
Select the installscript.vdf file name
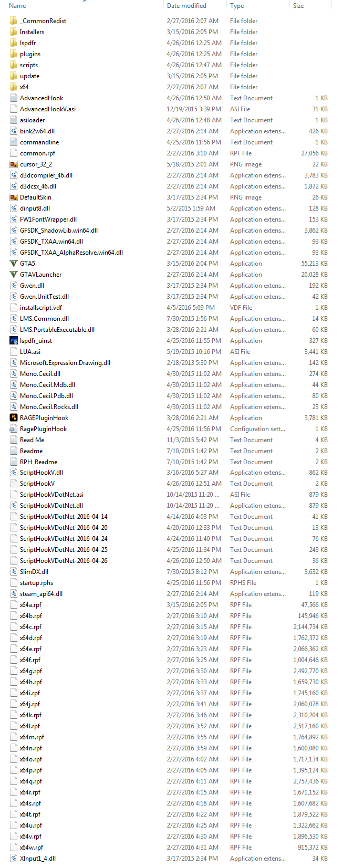tap(41, 308)
